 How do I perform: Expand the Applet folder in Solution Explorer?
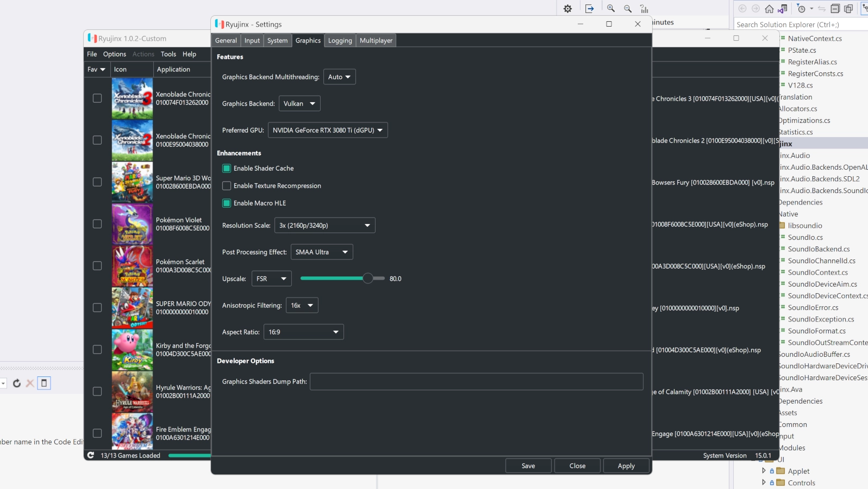[x=764, y=471]
